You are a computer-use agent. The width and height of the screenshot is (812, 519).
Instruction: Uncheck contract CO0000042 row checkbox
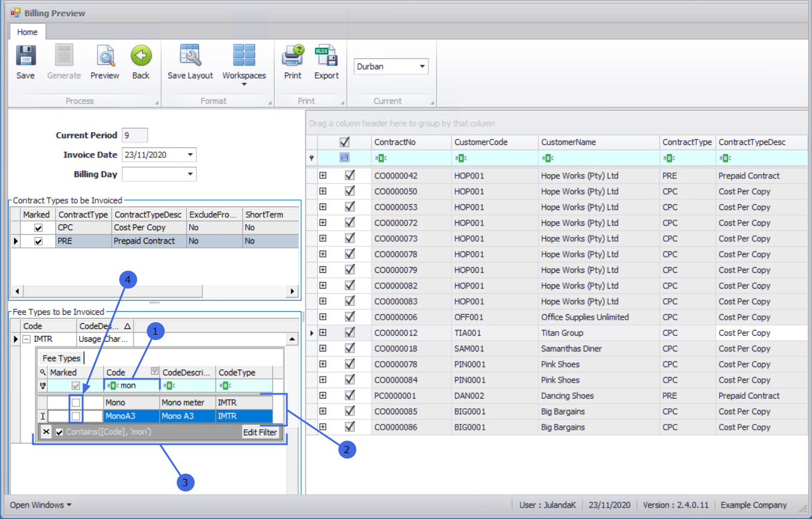coord(350,175)
